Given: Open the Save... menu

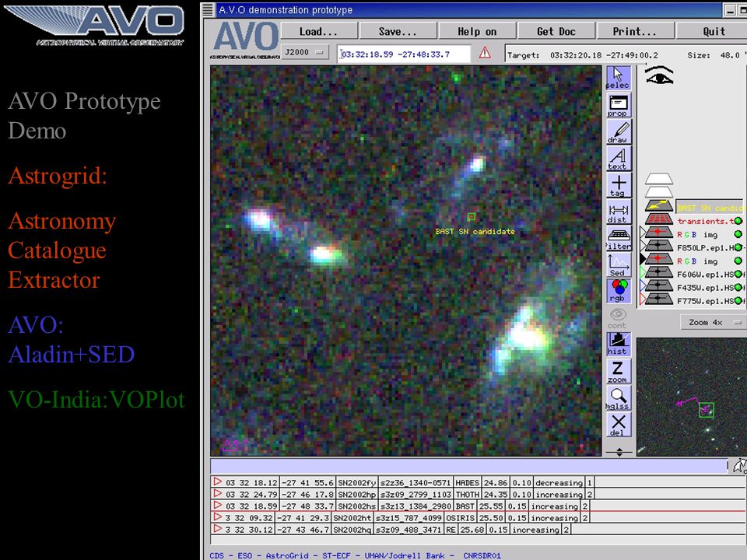Looking at the screenshot, I should [x=398, y=31].
